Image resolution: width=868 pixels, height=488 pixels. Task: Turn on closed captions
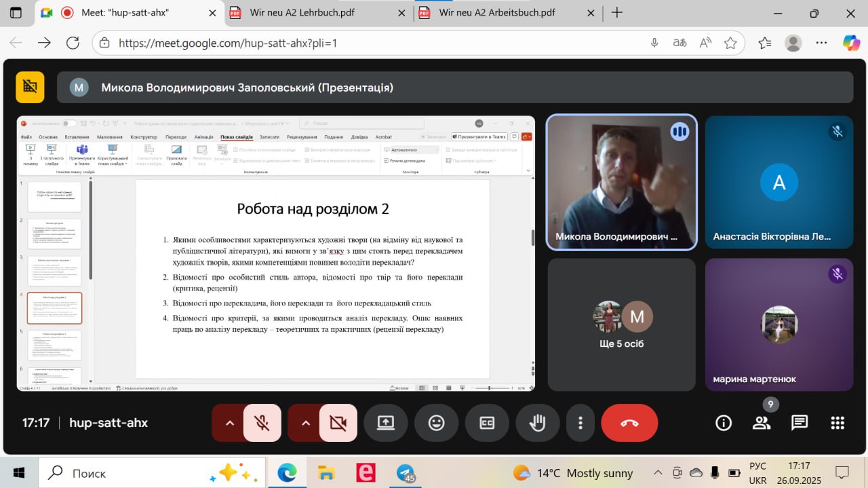pos(487,423)
